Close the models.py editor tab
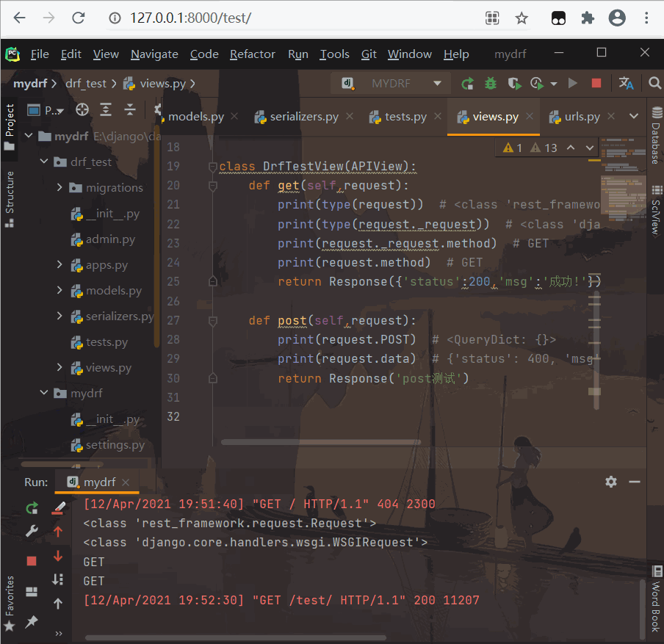Screen dimensions: 664x644 (234, 117)
